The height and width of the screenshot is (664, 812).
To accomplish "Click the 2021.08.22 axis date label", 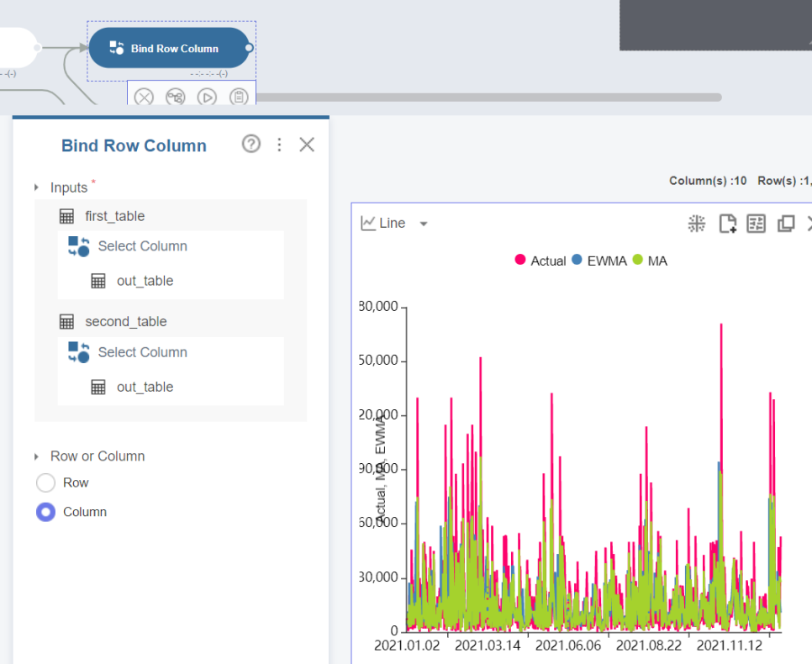I will (x=649, y=646).
